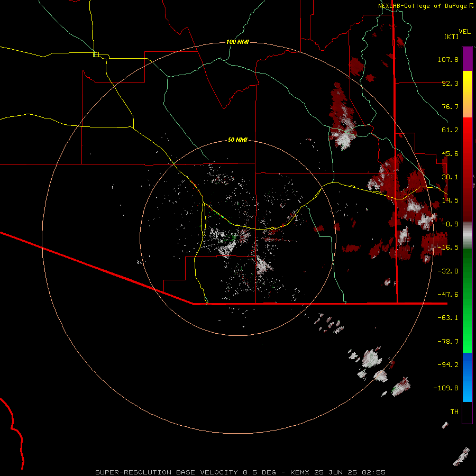Click the 100 NMI range ring label
Viewport: 476px width, 476px height.
click(237, 42)
